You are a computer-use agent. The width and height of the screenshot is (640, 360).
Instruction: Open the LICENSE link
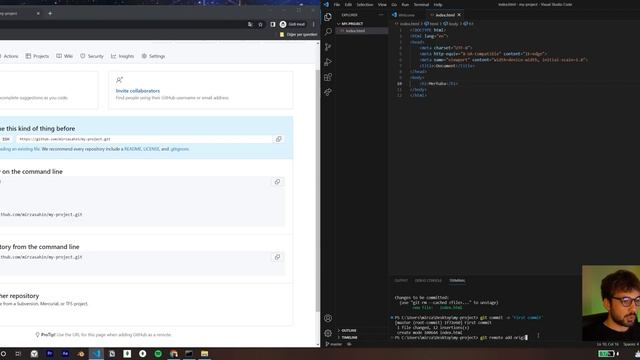pyautogui.click(x=151, y=149)
